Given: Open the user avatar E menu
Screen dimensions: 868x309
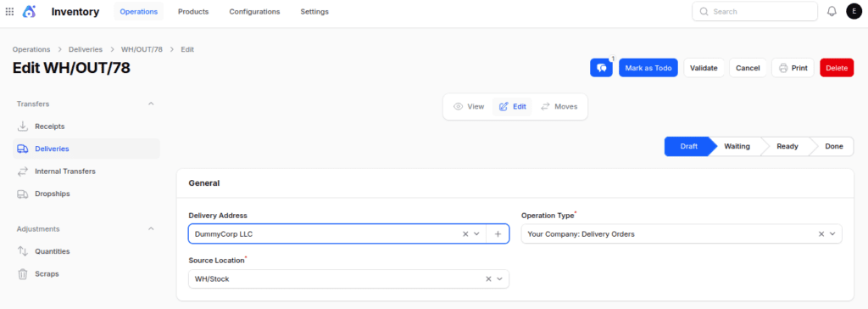Looking at the screenshot, I should point(854,11).
